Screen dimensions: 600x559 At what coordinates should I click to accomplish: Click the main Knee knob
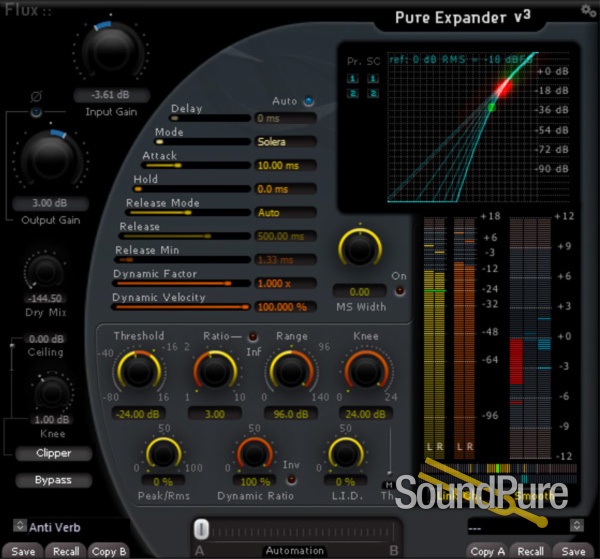pyautogui.click(x=366, y=371)
